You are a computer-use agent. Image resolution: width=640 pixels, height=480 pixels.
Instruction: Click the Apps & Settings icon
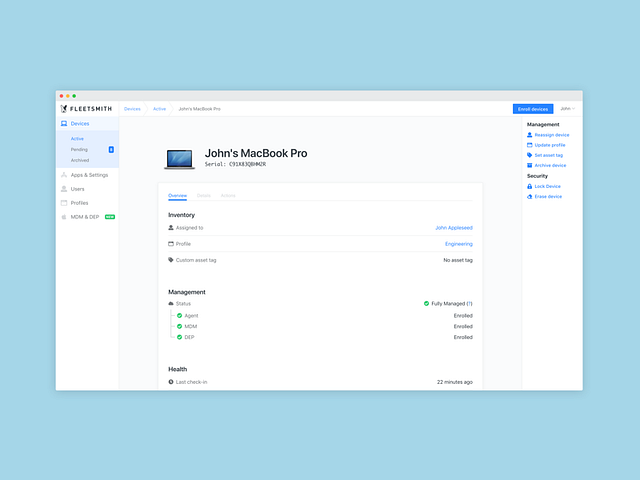[x=64, y=175]
